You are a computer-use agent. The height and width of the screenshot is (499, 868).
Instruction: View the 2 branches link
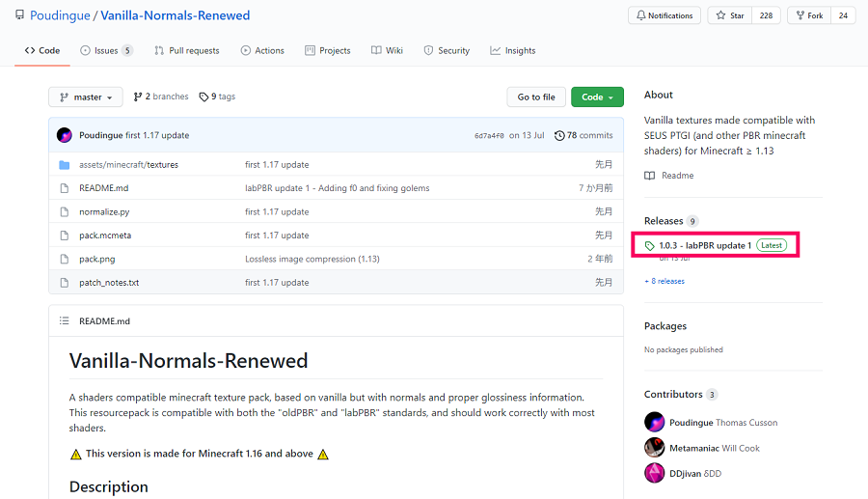[x=161, y=97]
